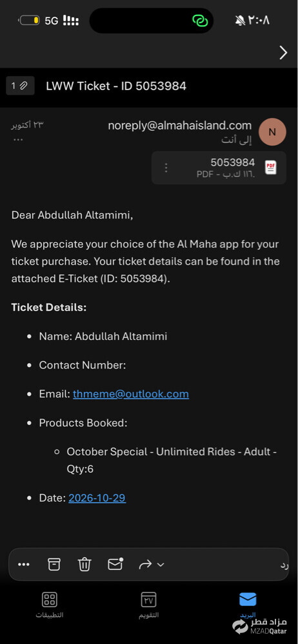Open the thmeme@outlook.com email link
298x644 pixels.
131,394
